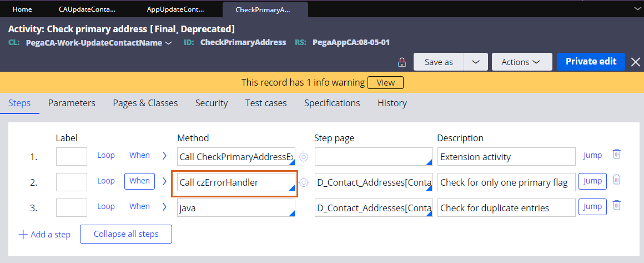The width and height of the screenshot is (644, 263).
Task: Close the rule form with the X icon
Action: [x=636, y=62]
